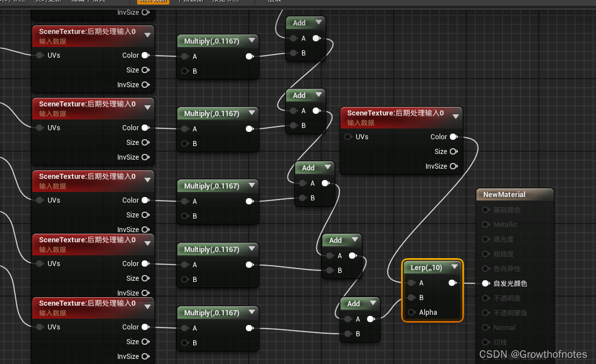Screen dimensions: 596x364
Task: Collapse the bottom left SceneTexture node
Action: tap(147, 307)
